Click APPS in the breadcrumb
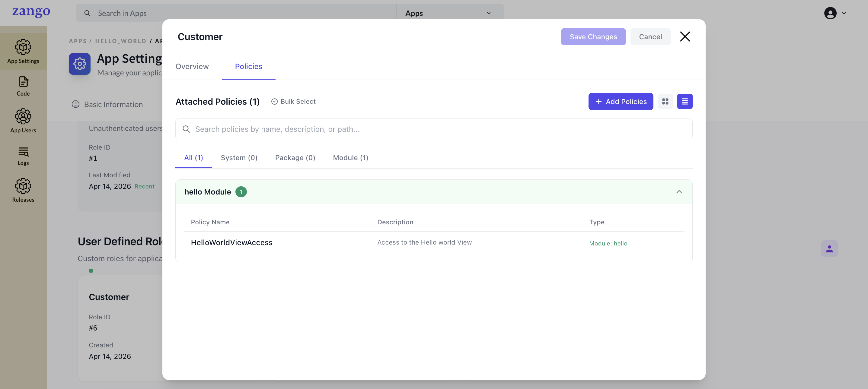The image size is (868, 389). pyautogui.click(x=78, y=41)
